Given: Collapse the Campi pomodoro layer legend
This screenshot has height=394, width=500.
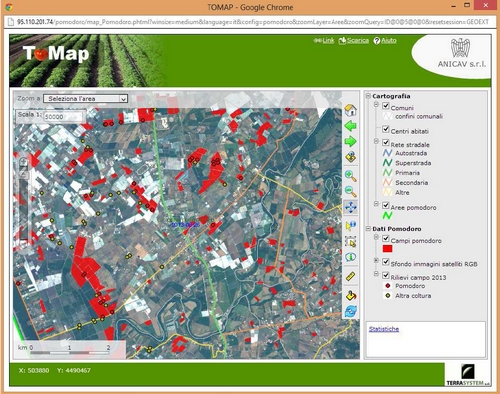Looking at the screenshot, I should (376, 237).
